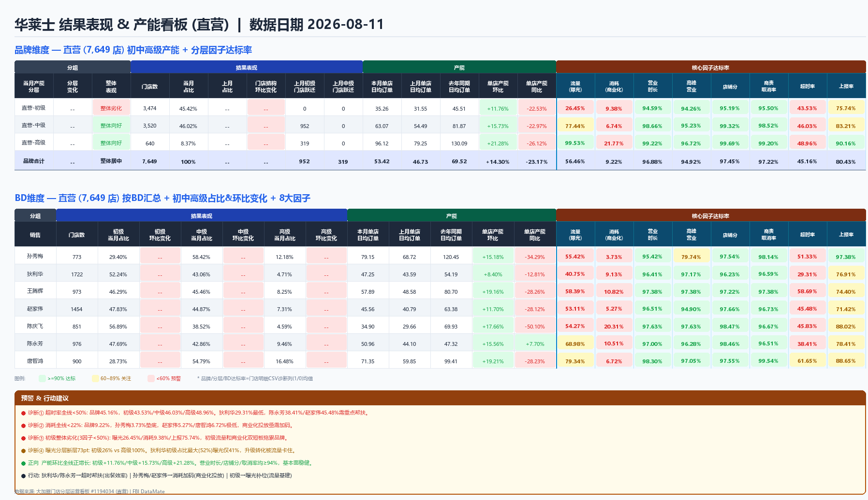The image size is (868, 500).
Task: Click the legend footnote about CSV诊断列
Action: click(255, 379)
